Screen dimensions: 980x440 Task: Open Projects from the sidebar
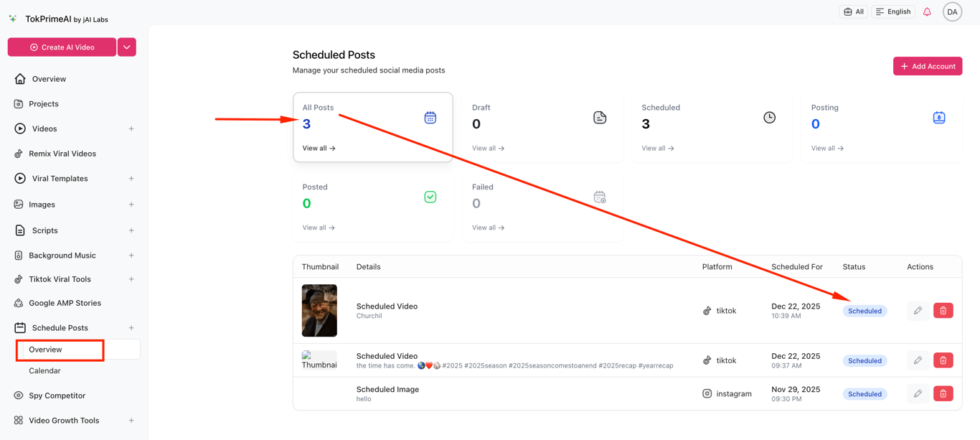pos(44,104)
